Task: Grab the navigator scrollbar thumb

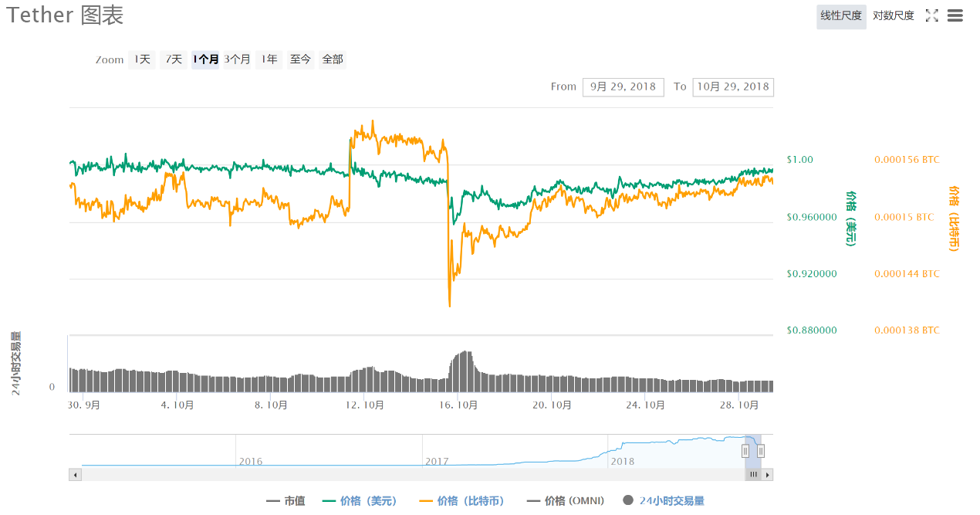Action: (753, 475)
